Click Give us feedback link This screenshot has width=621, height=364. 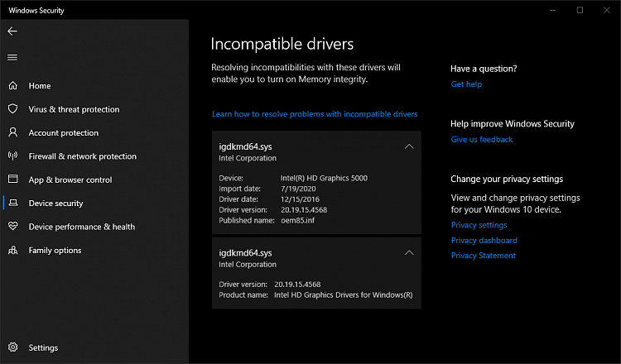482,139
